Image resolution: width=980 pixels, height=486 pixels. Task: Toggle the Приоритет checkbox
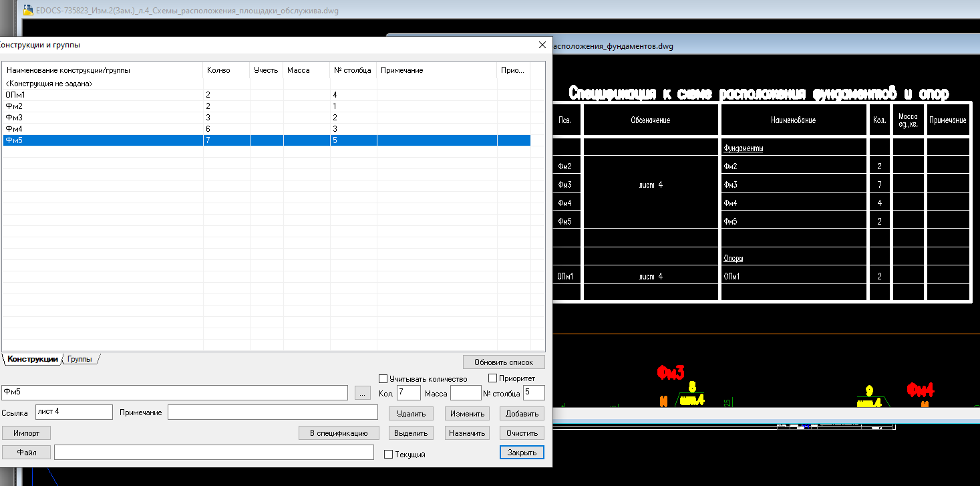[493, 378]
